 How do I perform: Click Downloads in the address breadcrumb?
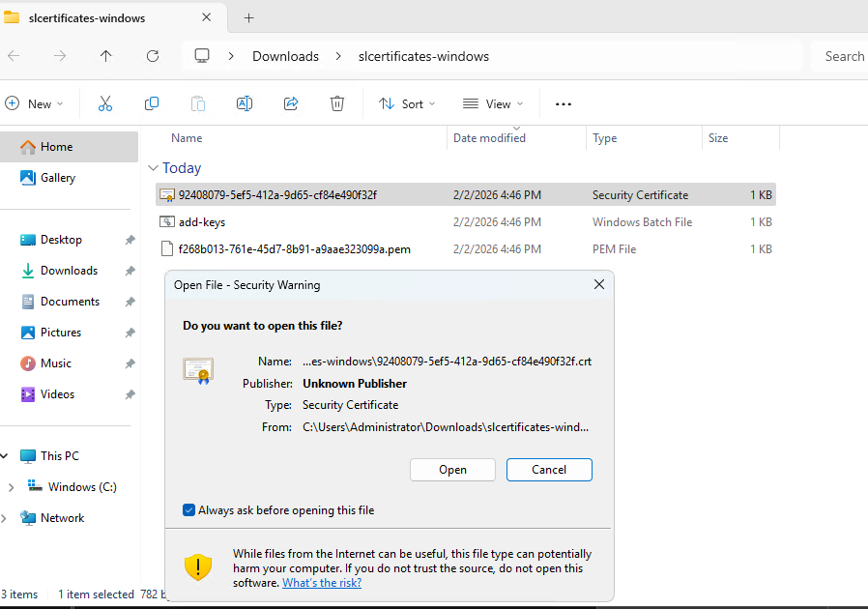[x=286, y=56]
